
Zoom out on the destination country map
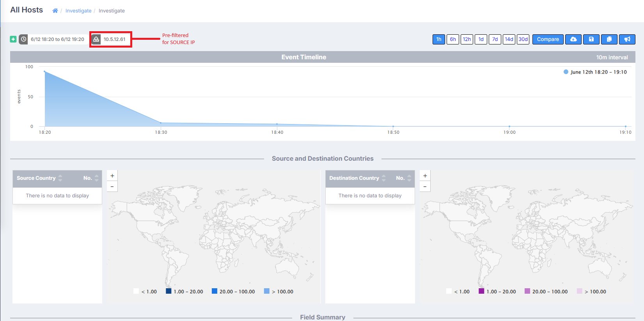[x=425, y=186]
